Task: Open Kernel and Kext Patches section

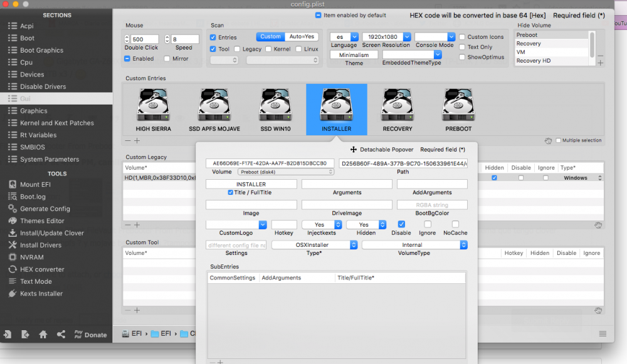Action: coord(56,123)
